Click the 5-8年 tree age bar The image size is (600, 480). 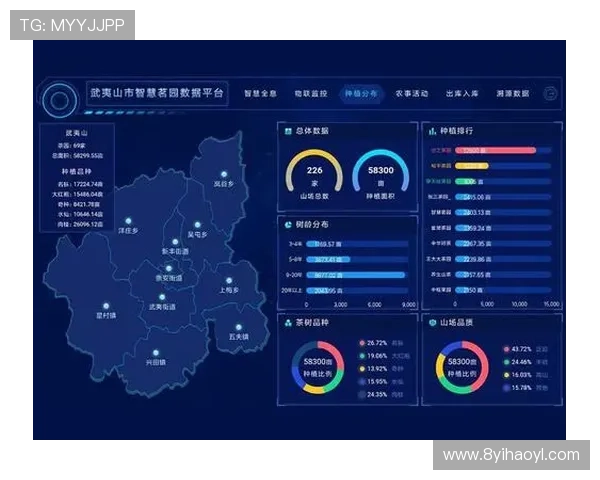(x=328, y=260)
